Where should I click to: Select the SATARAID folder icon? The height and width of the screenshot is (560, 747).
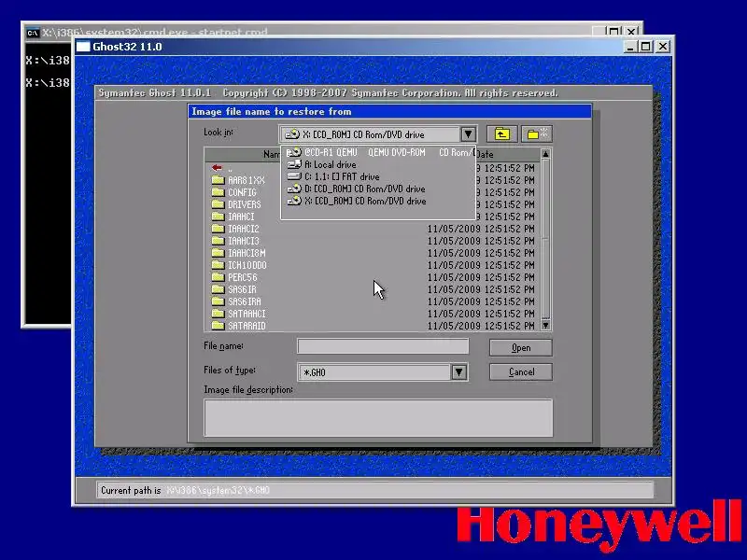tap(218, 326)
